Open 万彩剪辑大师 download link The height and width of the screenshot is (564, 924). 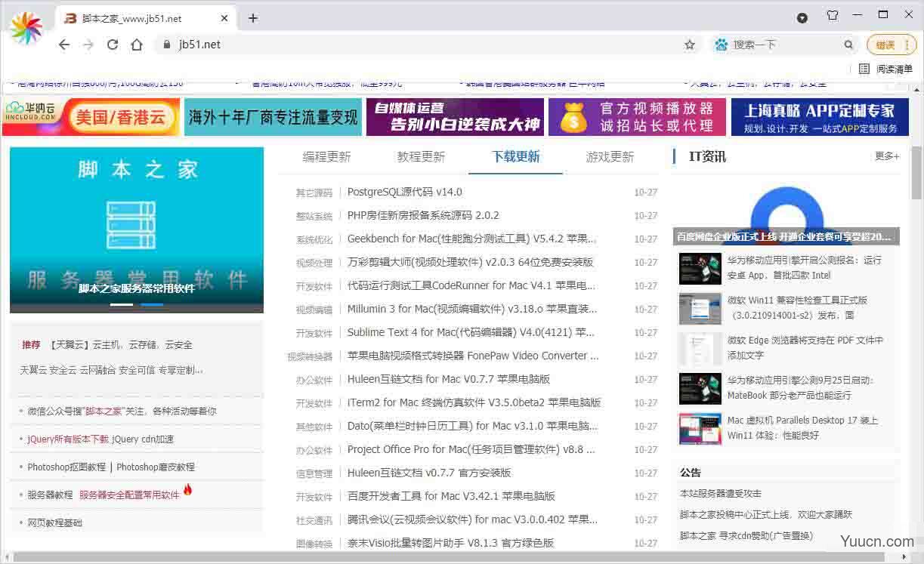pyautogui.click(x=470, y=262)
